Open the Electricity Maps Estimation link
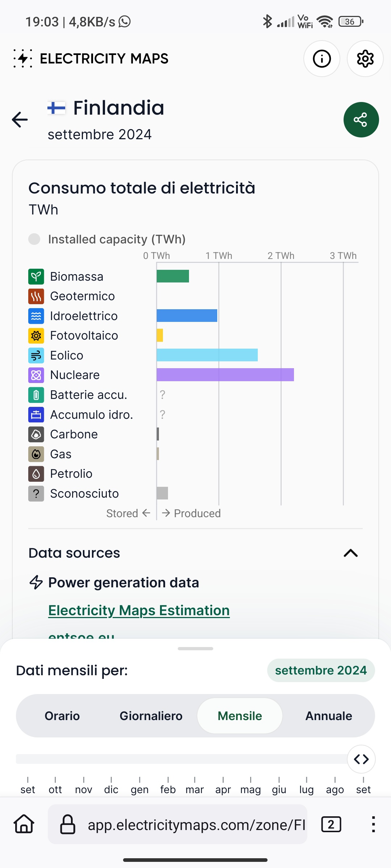391x868 pixels. click(x=139, y=610)
